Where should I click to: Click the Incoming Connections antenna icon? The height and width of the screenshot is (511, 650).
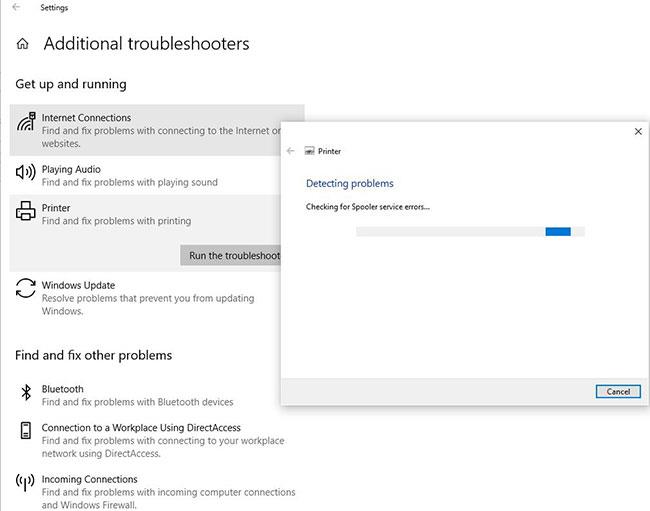[x=26, y=482]
